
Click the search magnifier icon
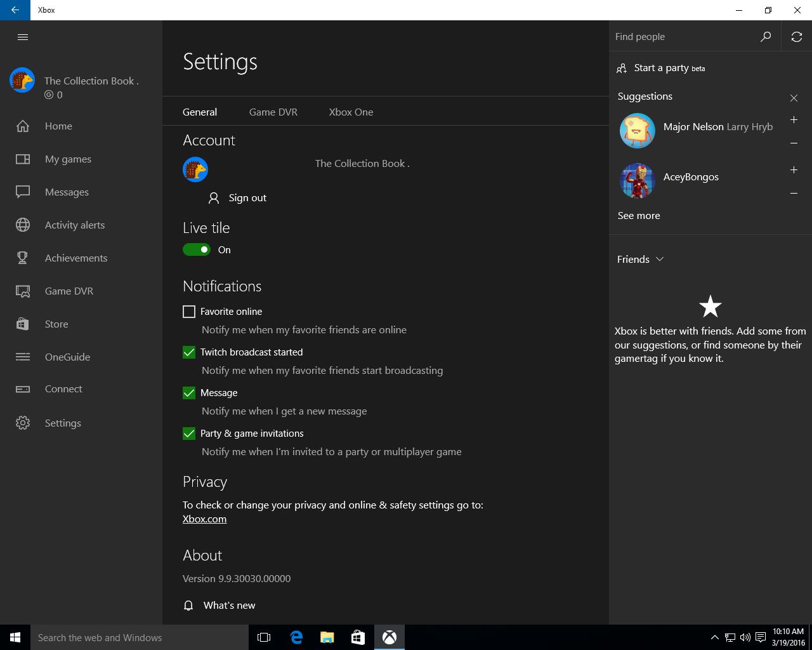[x=766, y=36]
